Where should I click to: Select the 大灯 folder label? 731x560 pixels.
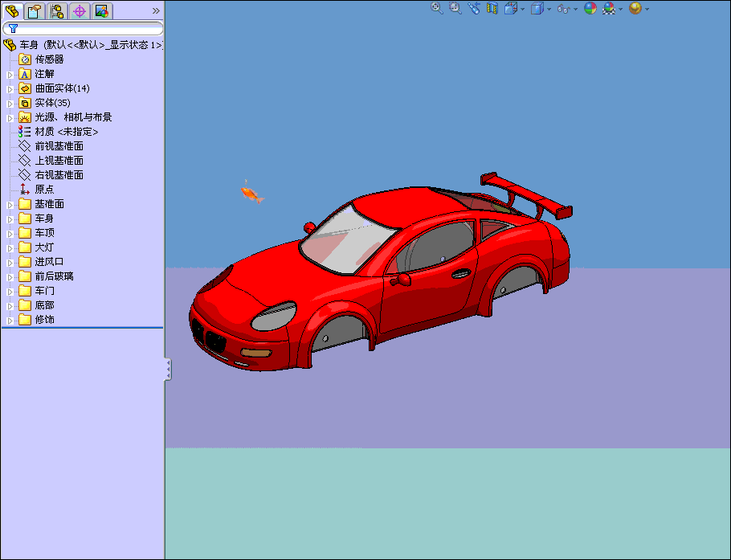[44, 247]
